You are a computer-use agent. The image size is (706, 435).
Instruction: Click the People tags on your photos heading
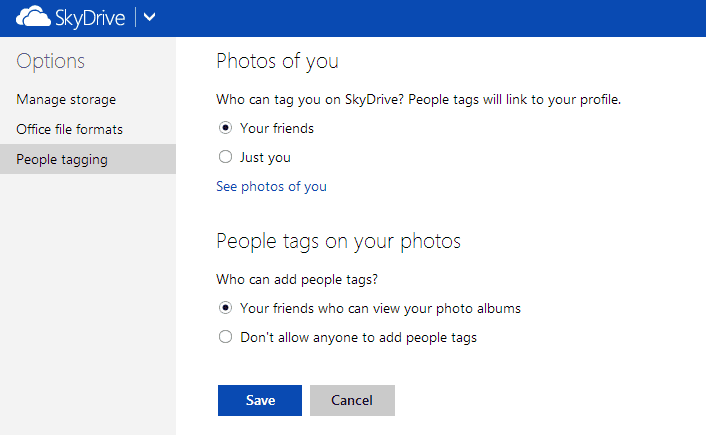pos(339,241)
